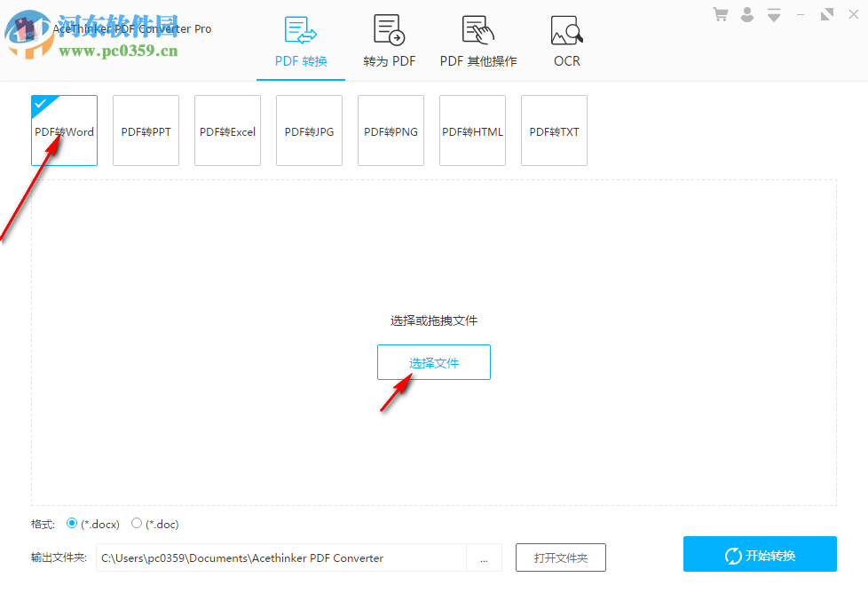Open the shopping cart in the title bar

pos(720,14)
